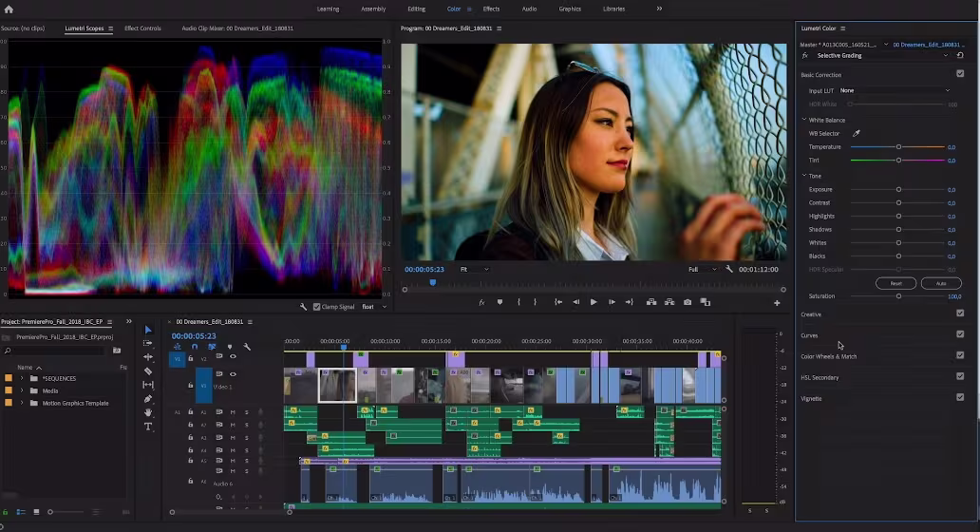
Task: Pick the Pen tool in the tools panel
Action: tap(148, 399)
